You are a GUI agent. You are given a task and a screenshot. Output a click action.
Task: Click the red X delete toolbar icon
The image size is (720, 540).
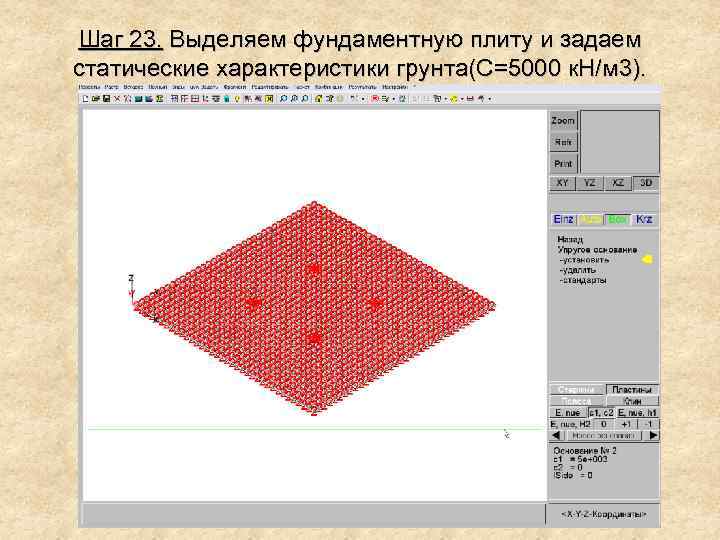pos(117,99)
